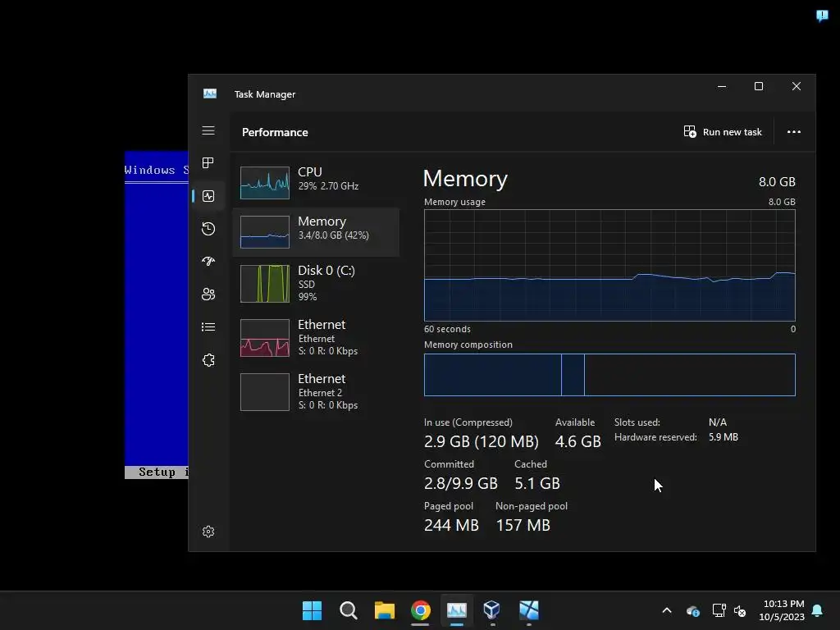Click the Committed value 2.8/9.9 GB
Image resolution: width=840 pixels, height=630 pixels.
[461, 483]
